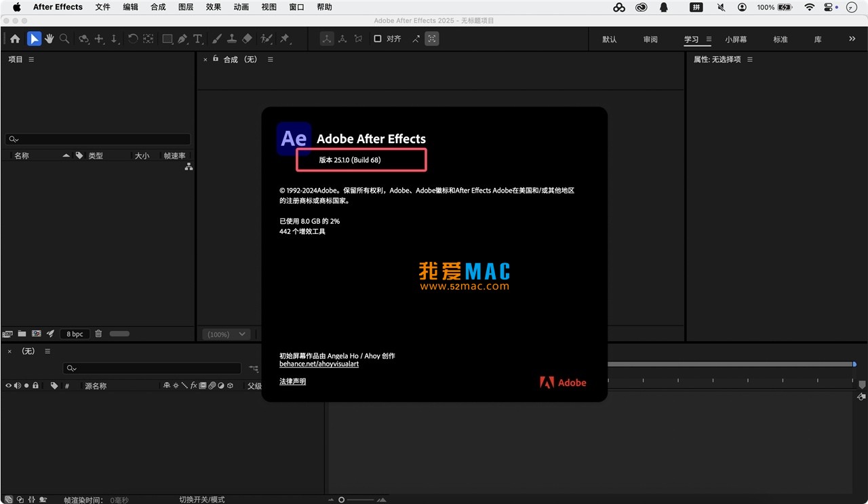Select the Zoom magnifier tool
The width and height of the screenshot is (868, 504).
tap(64, 39)
